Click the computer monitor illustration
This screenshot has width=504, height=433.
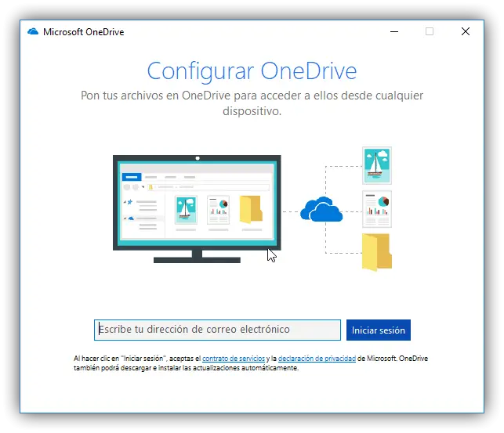point(197,208)
